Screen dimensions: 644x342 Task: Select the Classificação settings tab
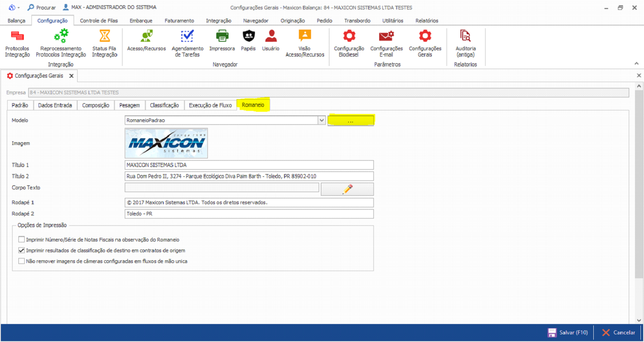164,105
